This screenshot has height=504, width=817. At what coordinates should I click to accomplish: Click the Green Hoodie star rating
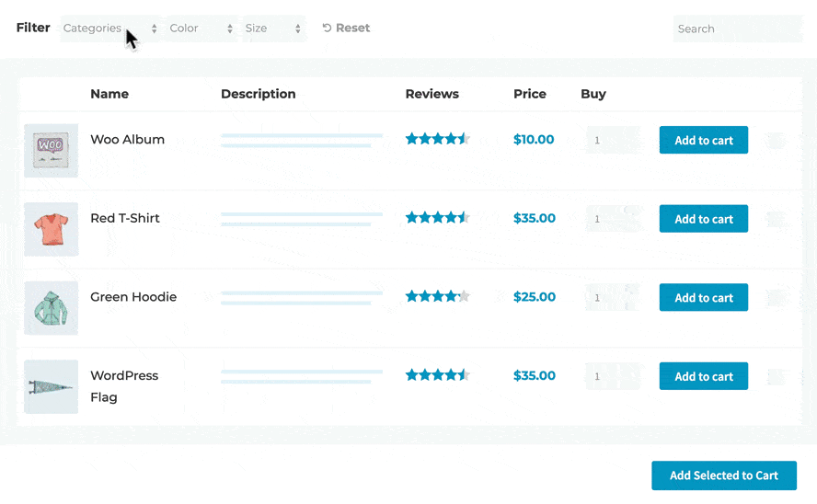(x=438, y=296)
